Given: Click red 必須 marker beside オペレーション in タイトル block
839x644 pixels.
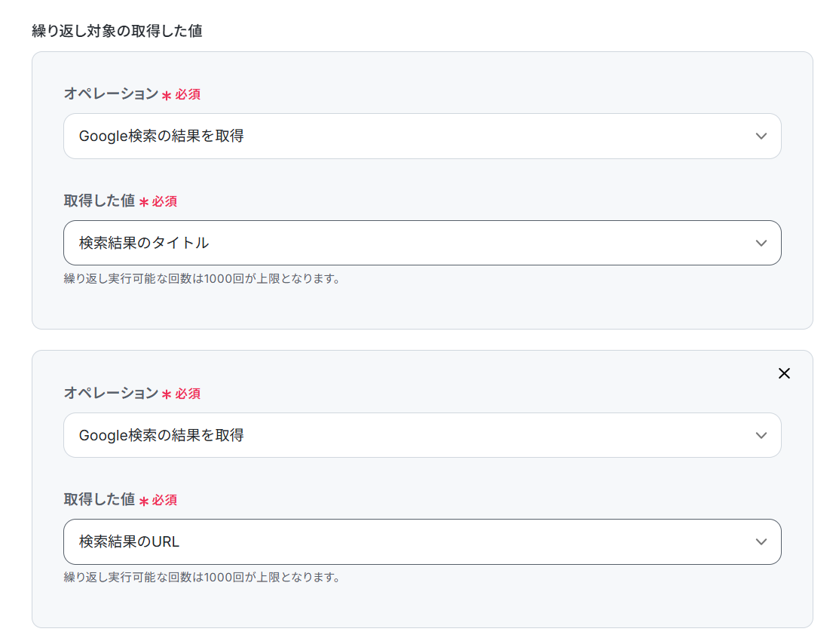Looking at the screenshot, I should tap(188, 95).
